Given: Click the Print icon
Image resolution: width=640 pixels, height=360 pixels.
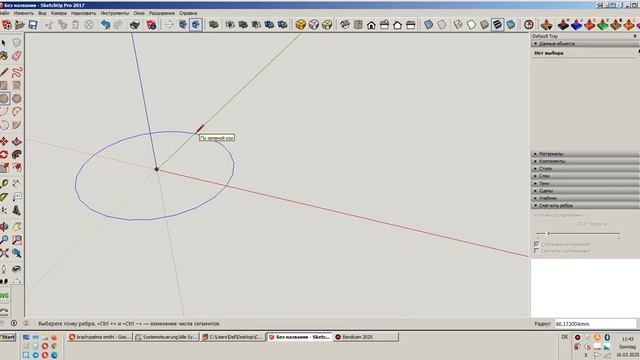Looking at the screenshot, I should 135,25.
